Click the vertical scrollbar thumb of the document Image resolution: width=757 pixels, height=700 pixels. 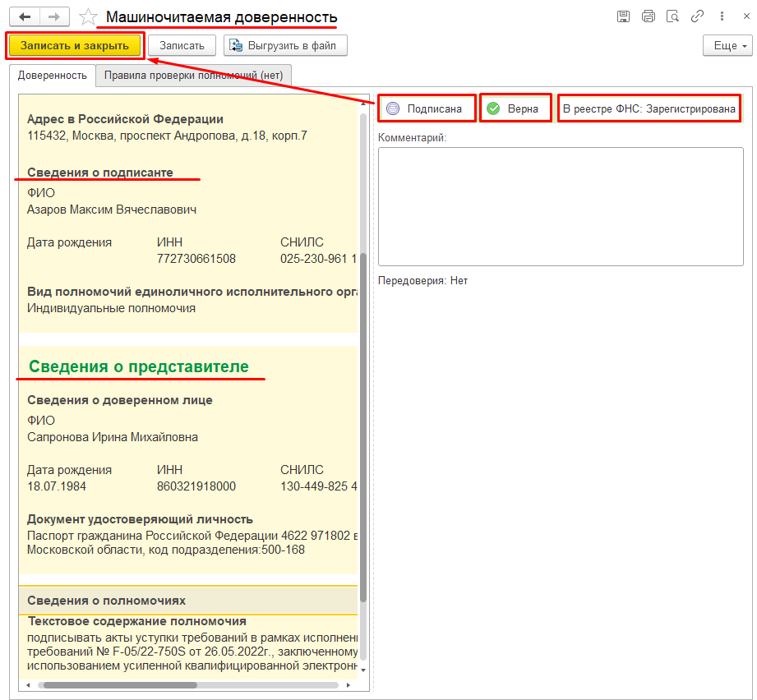(x=363, y=427)
